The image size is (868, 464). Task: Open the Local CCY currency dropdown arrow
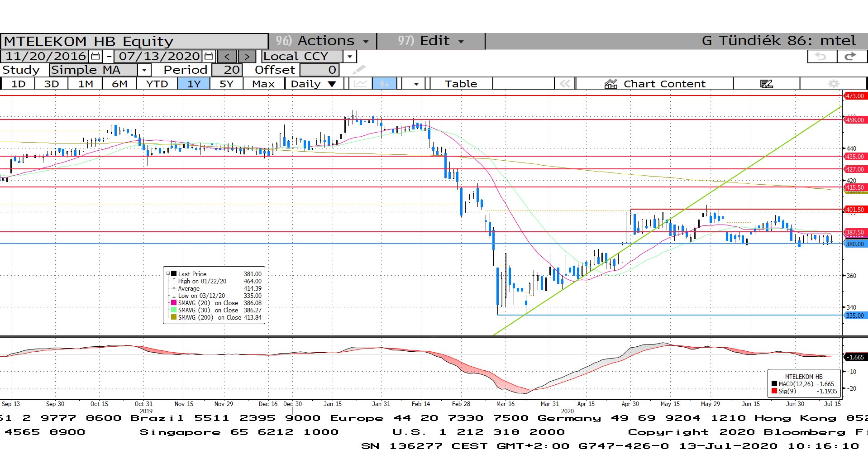pos(350,56)
